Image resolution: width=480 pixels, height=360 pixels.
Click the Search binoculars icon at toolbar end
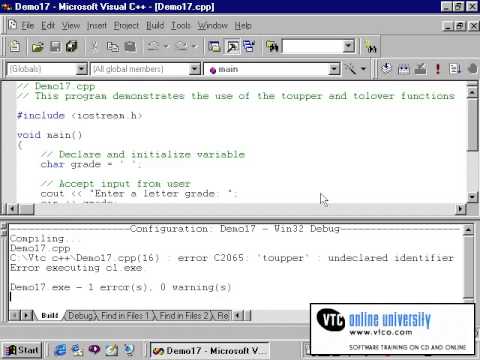coord(370,47)
